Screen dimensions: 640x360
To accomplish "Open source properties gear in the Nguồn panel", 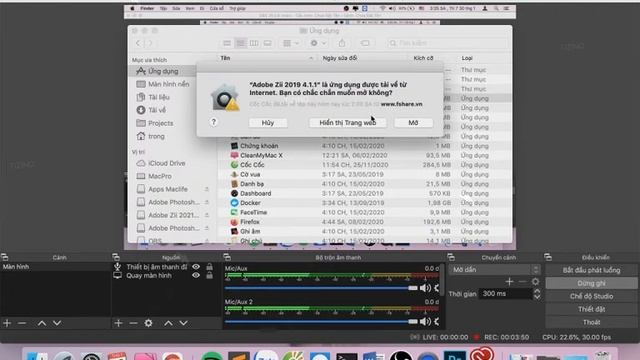I will pos(148,323).
